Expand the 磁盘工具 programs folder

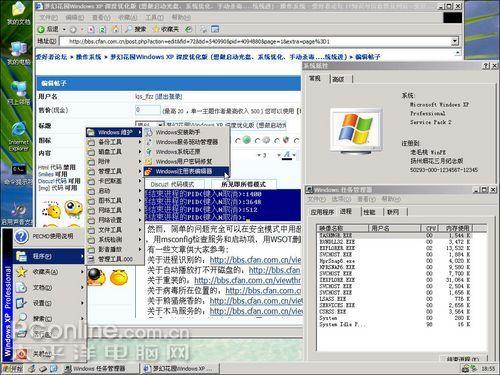(115, 152)
